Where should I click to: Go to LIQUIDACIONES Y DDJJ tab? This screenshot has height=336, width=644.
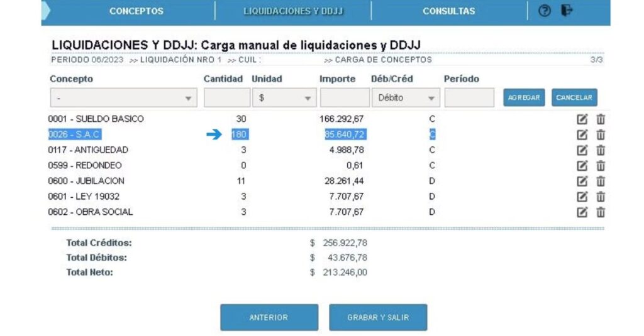coord(293,11)
